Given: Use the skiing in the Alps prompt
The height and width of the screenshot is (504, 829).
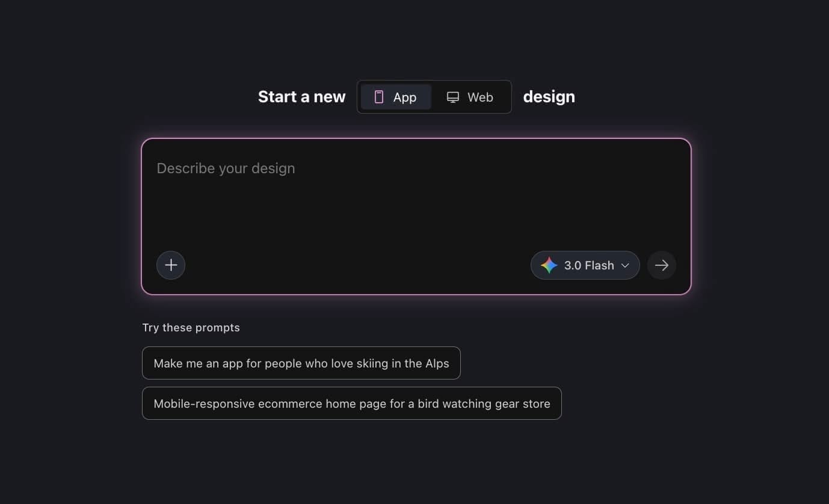Looking at the screenshot, I should point(301,363).
